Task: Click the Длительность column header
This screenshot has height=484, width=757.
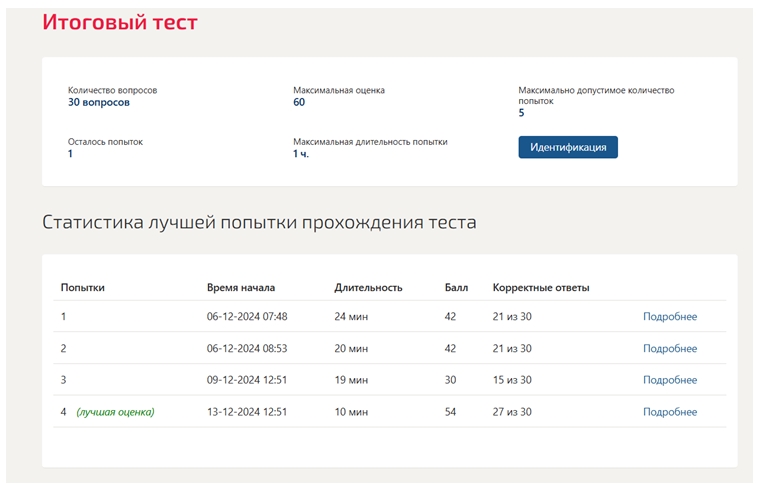Action: (x=368, y=288)
